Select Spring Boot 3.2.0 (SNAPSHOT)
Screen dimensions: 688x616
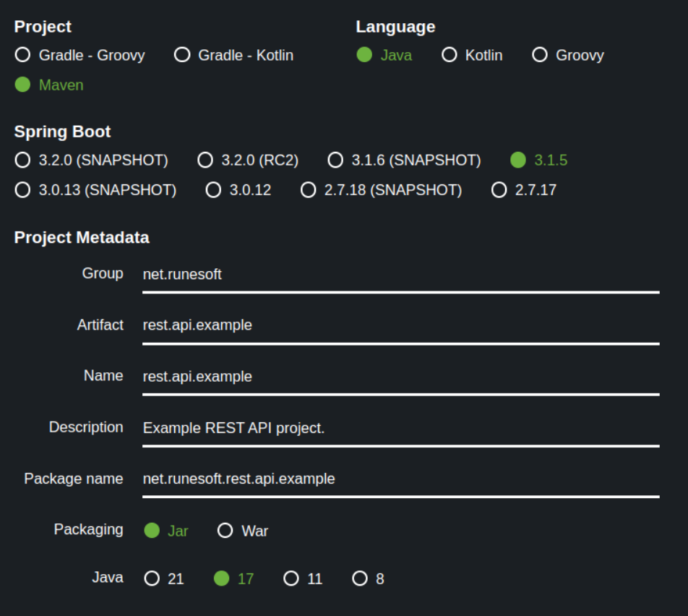tap(23, 160)
